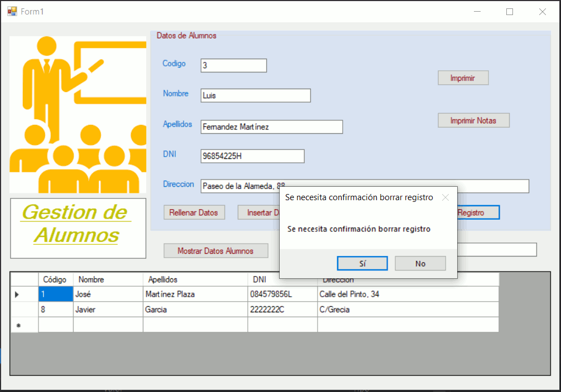Select cell with code 1
The image size is (561, 392).
click(x=56, y=294)
